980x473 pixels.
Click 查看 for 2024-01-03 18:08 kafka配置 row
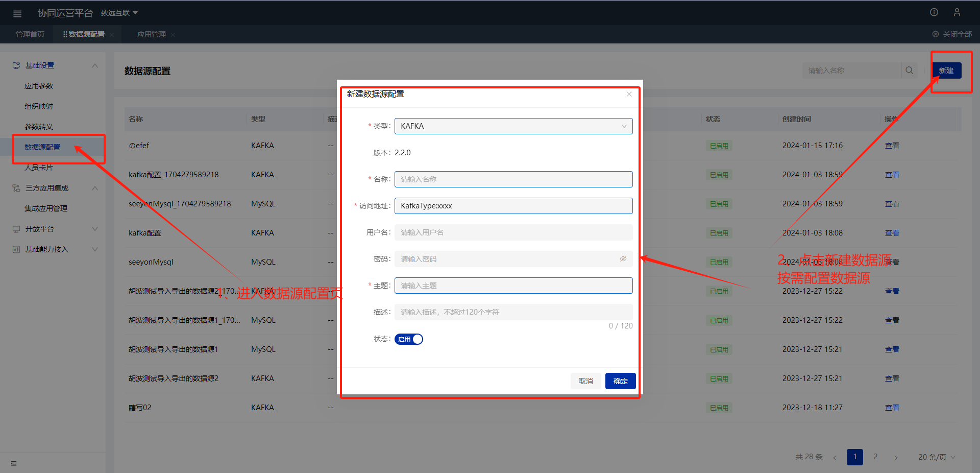(892, 233)
